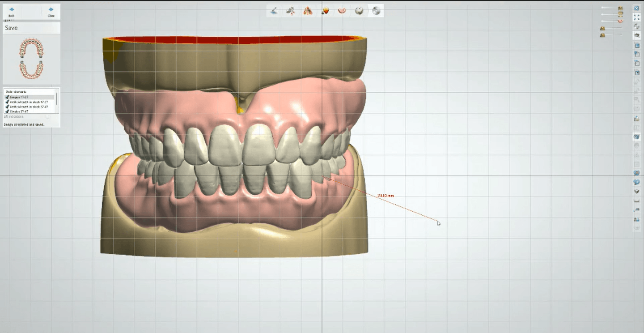Image resolution: width=644 pixels, height=333 pixels.
Task: Open the second workflow step icon in top toolbar
Action: [291, 11]
